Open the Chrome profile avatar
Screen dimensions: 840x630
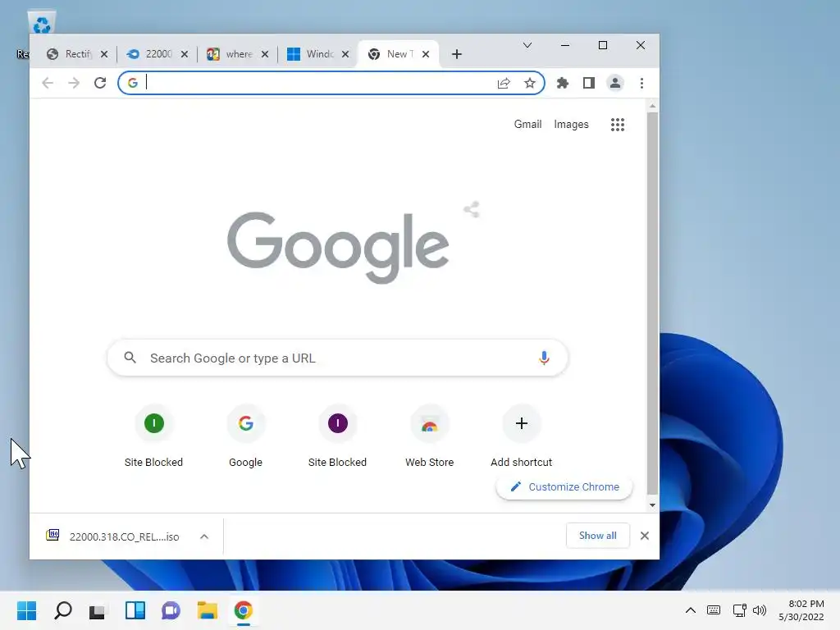[x=615, y=83]
